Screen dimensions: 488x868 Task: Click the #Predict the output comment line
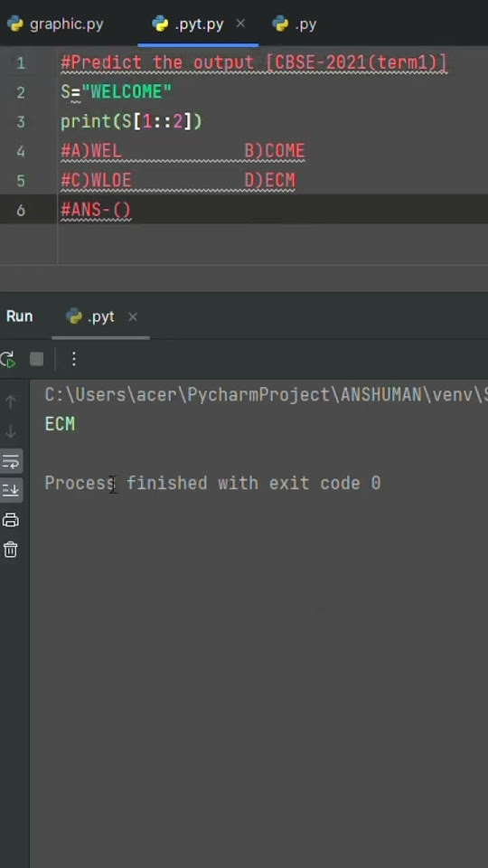click(x=254, y=62)
